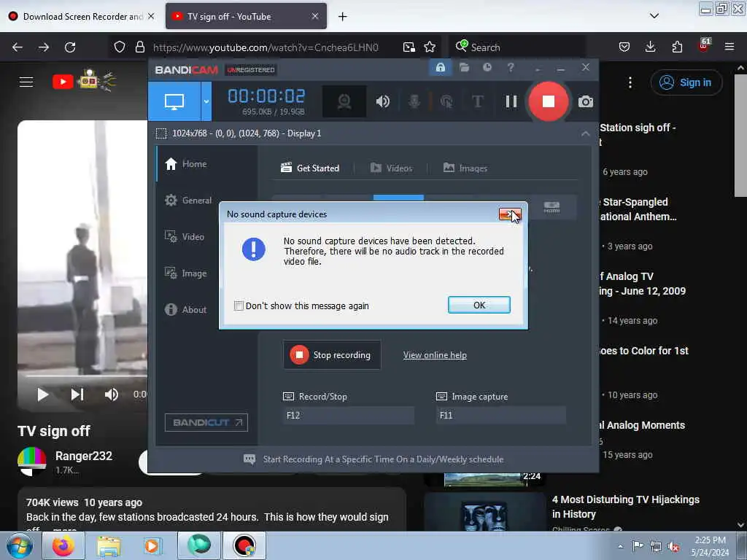This screenshot has width=747, height=560.
Task: Take screenshot with Bandicam camera icon
Action: (x=586, y=101)
